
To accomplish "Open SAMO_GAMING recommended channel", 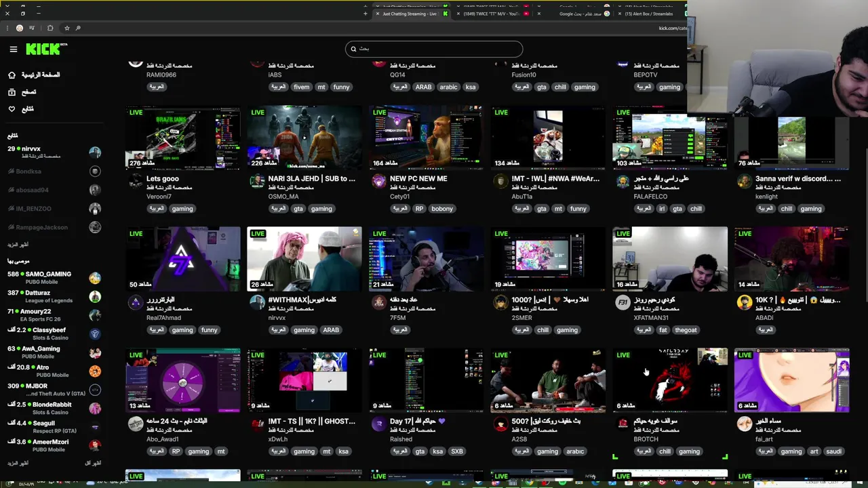I will [x=53, y=277].
